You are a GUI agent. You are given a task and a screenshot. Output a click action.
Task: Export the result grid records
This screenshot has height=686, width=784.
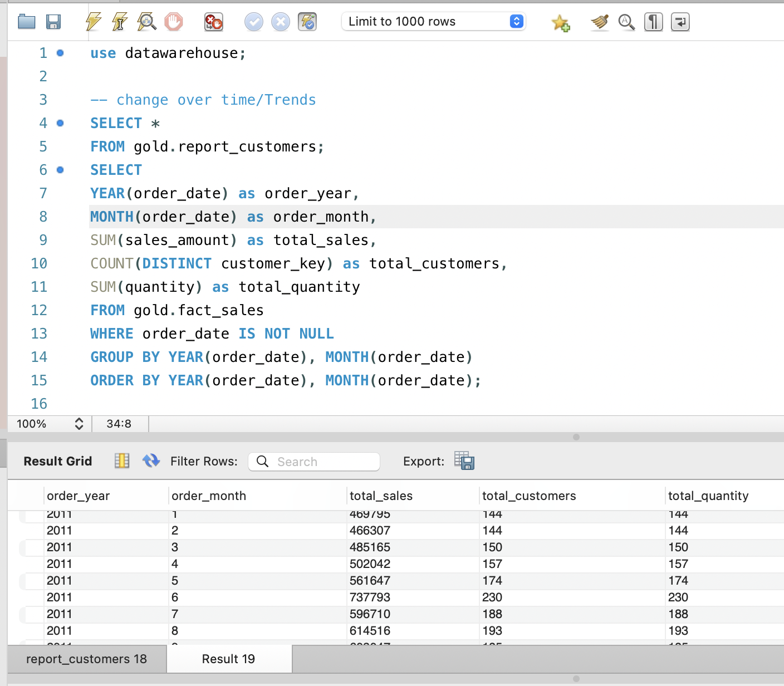click(x=464, y=461)
